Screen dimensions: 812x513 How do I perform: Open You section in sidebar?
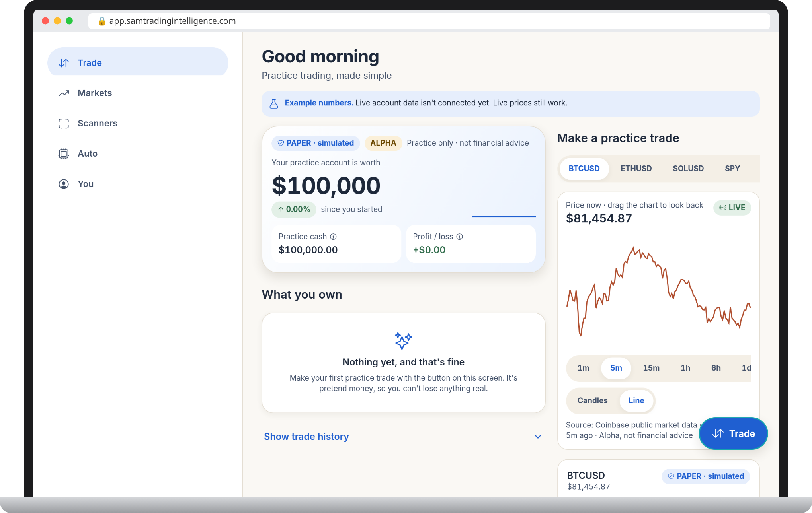[138, 184]
